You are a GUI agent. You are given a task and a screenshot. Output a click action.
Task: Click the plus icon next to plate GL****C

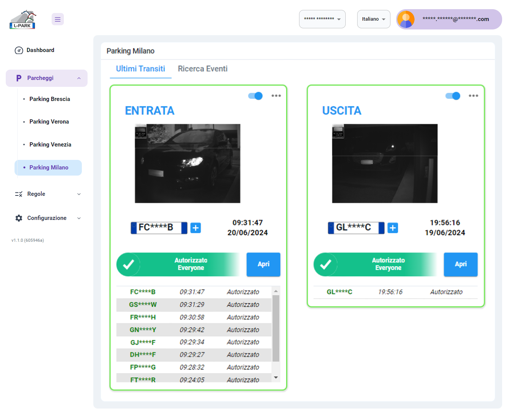393,228
